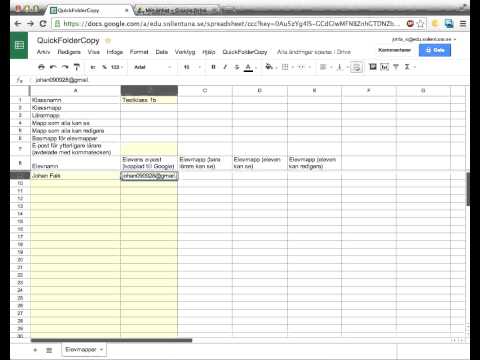Open vertical alignment dropdown

click(x=341, y=67)
